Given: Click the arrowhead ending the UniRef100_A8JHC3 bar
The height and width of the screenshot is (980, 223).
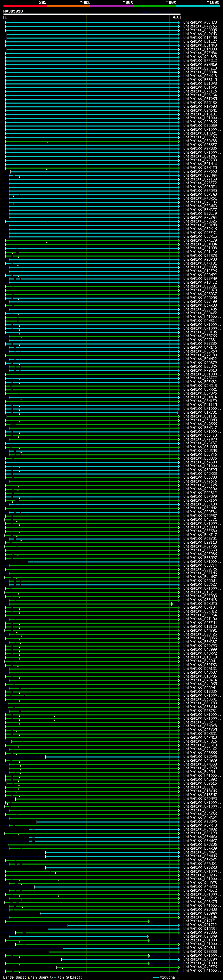Looking at the screenshot, I should tap(179, 23).
